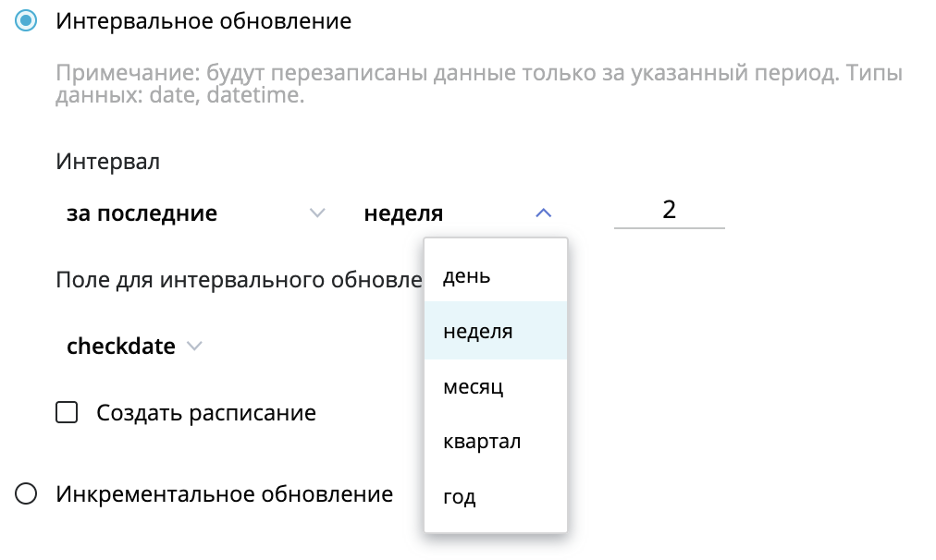The image size is (936, 560).
Task: Click the Создать расписание label text
Action: [206, 413]
